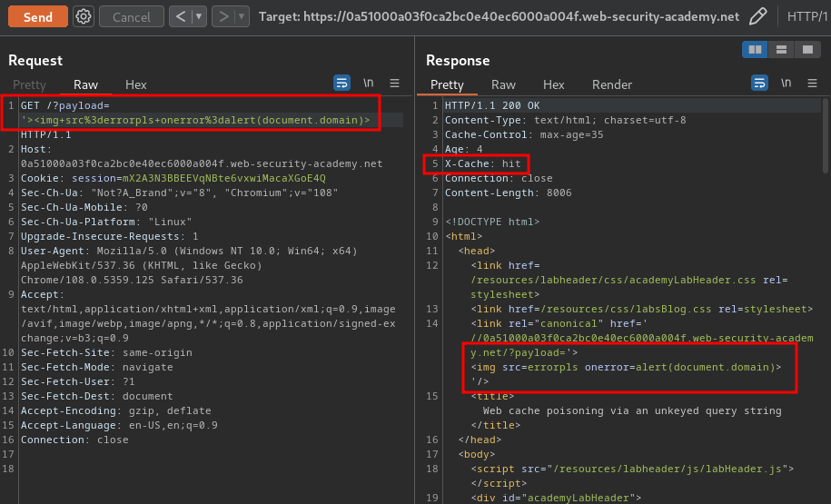Image resolution: width=831 pixels, height=504 pixels.
Task: Go forward to next request arrow
Action: coord(223,17)
